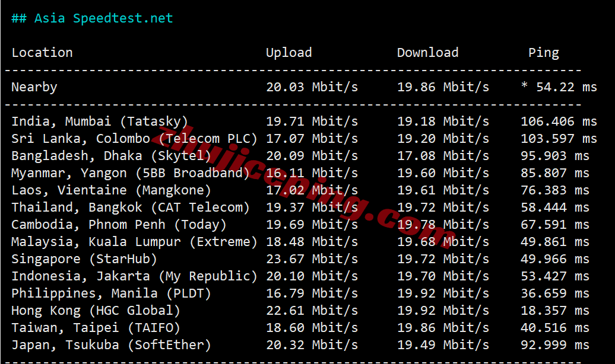Viewport: 615px width, 364px height.
Task: Click 'Philippines, Manila (PLDT)' location
Action: (111, 294)
